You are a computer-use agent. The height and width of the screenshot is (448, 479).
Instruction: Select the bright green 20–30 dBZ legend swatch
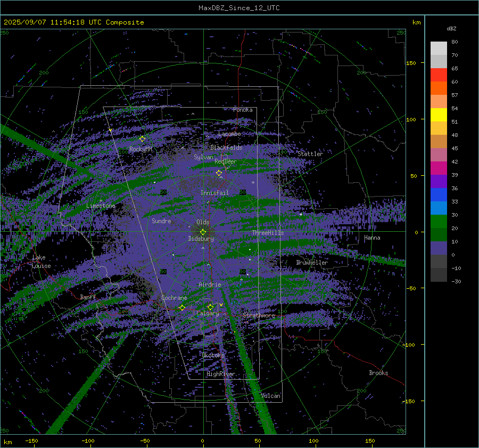439,222
